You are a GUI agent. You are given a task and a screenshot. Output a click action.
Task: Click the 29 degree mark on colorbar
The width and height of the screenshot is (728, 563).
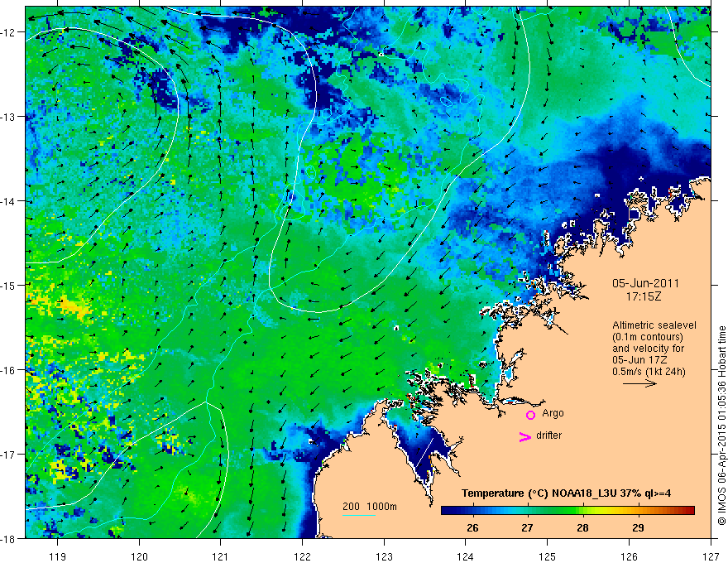coord(638,527)
